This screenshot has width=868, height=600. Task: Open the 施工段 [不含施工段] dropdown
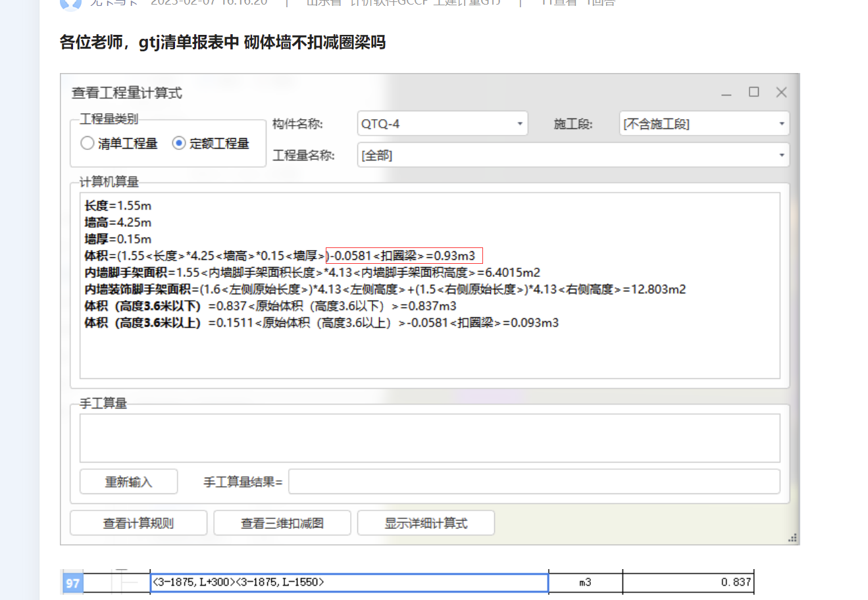click(x=704, y=124)
